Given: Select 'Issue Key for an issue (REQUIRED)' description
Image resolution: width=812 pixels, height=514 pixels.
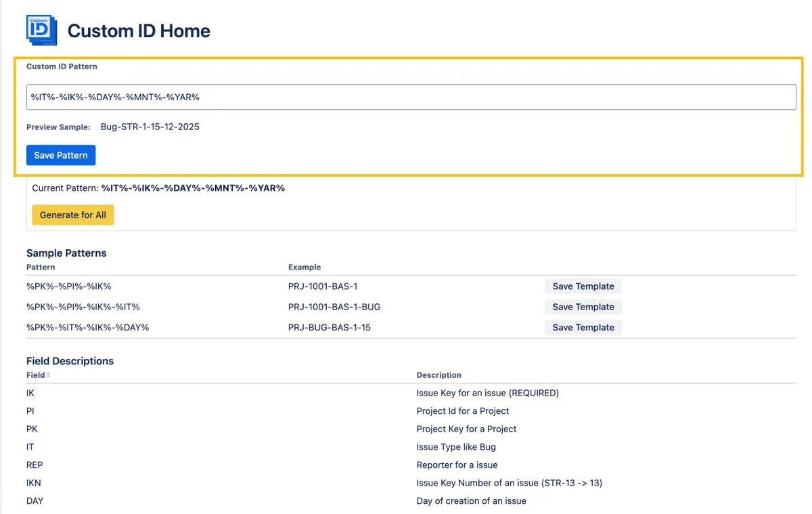Looking at the screenshot, I should pyautogui.click(x=488, y=393).
